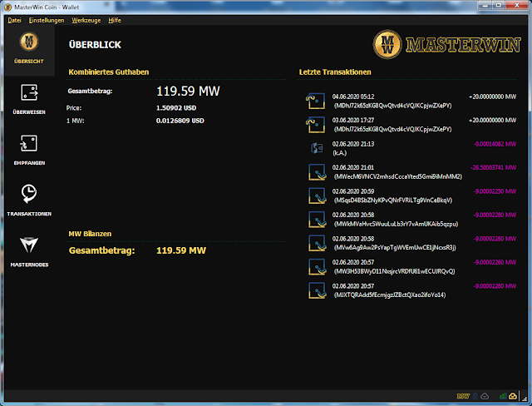
Task: Click the window resize grip corner
Action: tap(525, 399)
